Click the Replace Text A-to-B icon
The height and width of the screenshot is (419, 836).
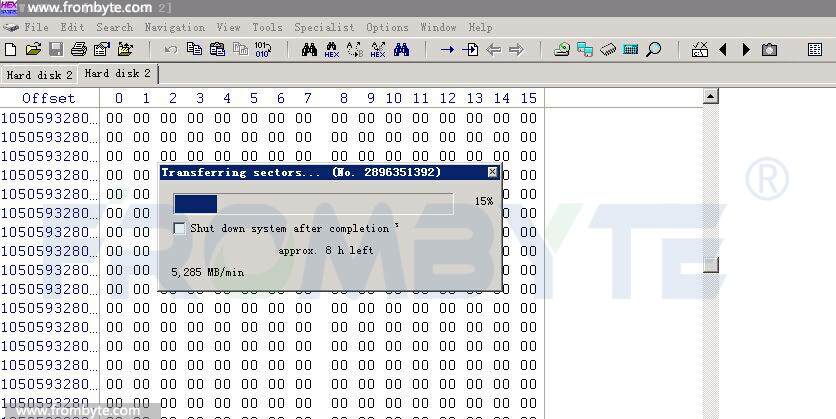pyautogui.click(x=355, y=50)
